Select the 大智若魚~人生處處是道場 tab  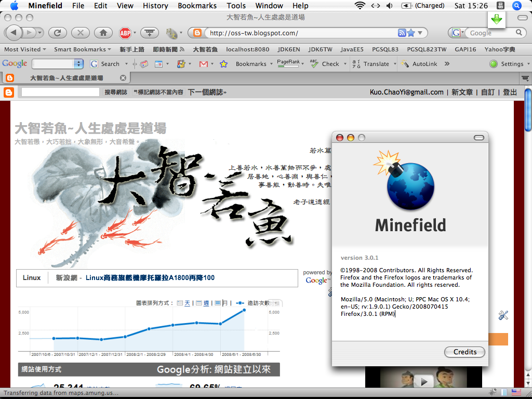66,78
